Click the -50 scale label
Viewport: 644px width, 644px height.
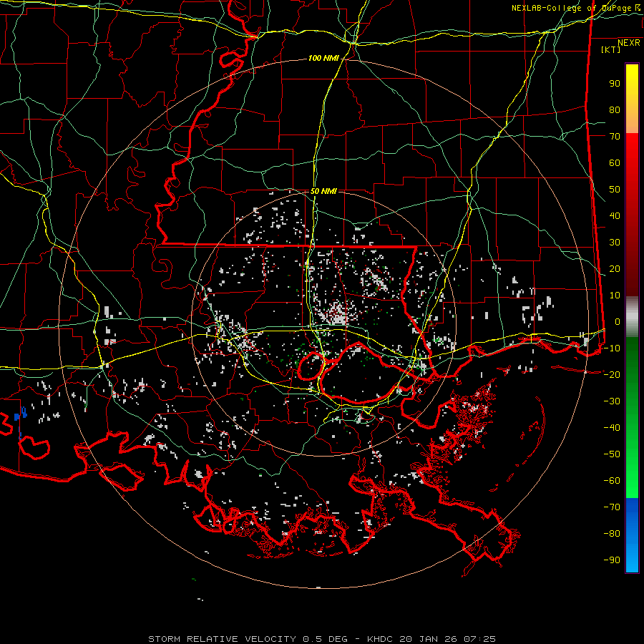pyautogui.click(x=612, y=454)
